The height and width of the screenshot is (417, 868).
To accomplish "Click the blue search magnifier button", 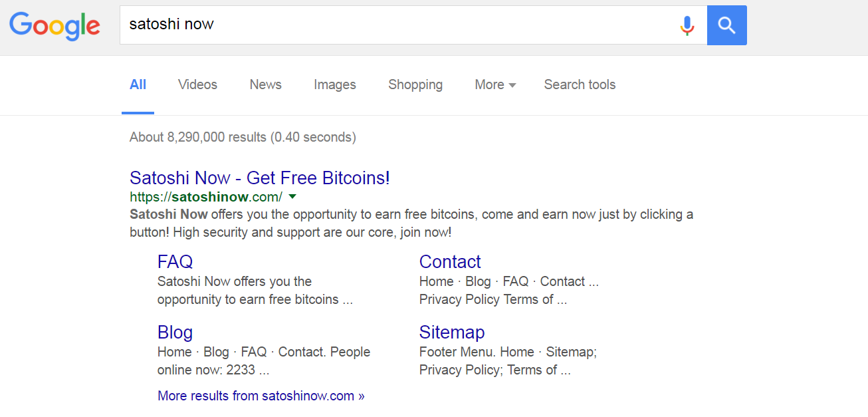I will (727, 25).
